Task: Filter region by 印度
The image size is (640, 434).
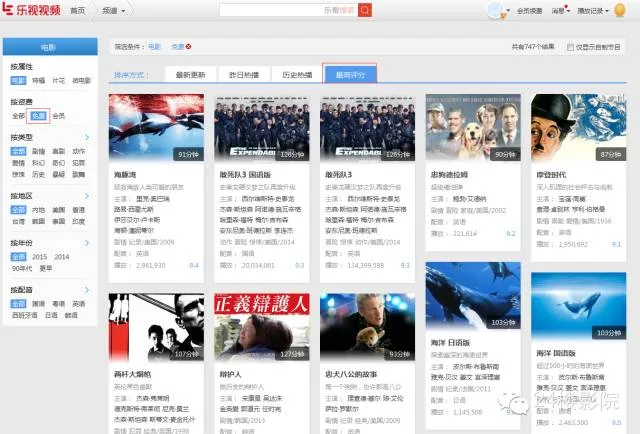Action: (79, 221)
